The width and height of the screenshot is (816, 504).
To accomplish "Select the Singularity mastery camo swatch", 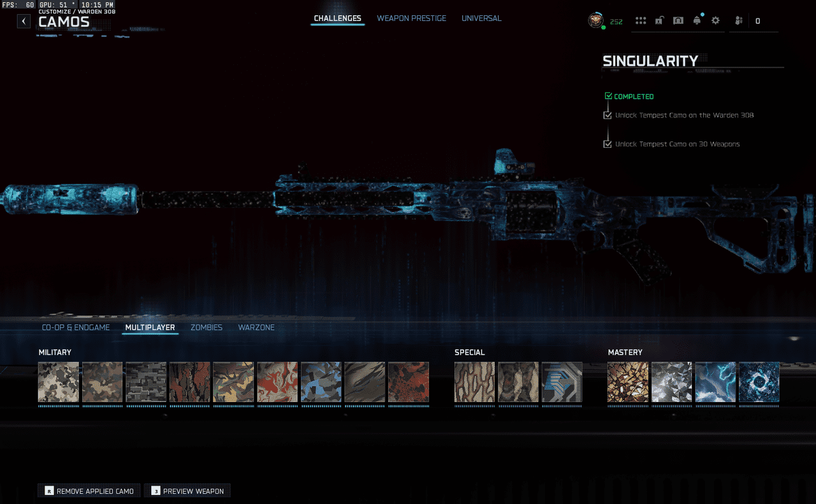I will coord(759,382).
